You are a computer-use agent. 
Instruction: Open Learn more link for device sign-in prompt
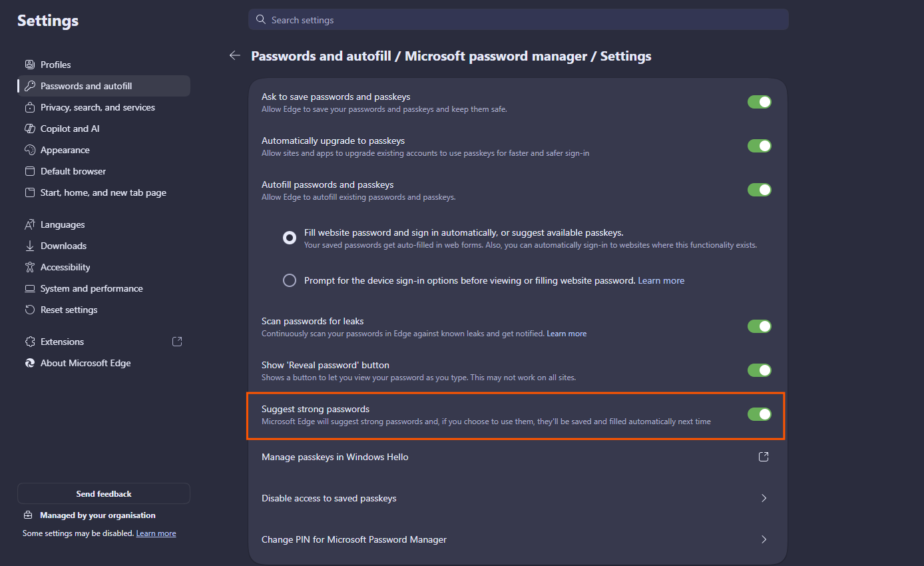pos(661,280)
